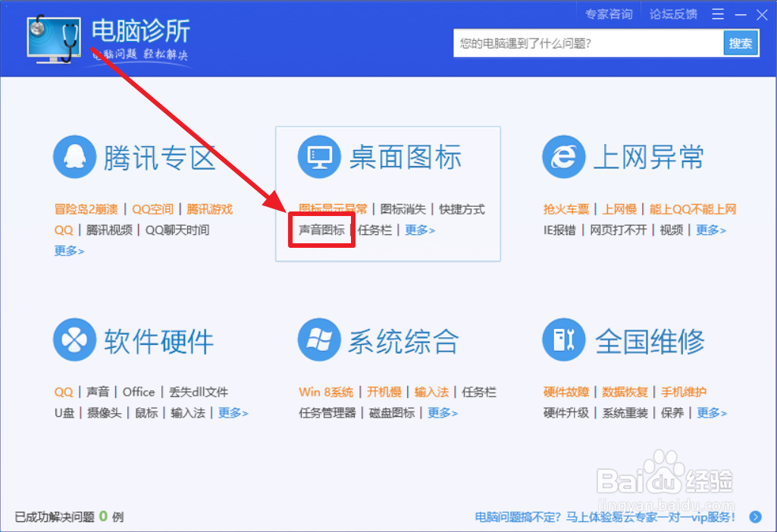Focus the problem search input field
Image resolution: width=777 pixels, height=532 pixels.
[x=589, y=44]
